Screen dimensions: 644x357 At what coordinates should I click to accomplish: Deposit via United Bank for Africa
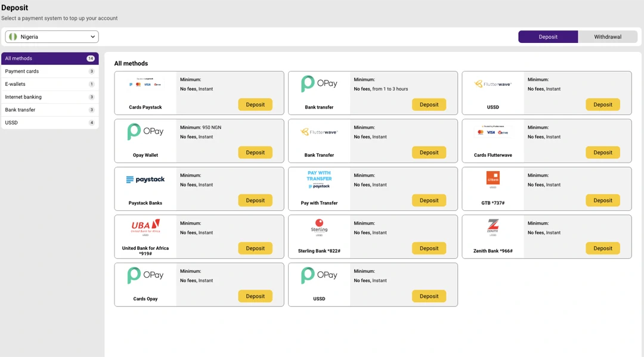click(x=255, y=249)
